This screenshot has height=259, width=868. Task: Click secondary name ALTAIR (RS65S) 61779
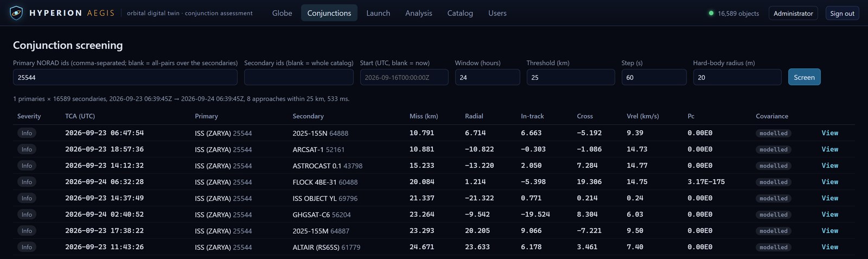click(x=326, y=247)
